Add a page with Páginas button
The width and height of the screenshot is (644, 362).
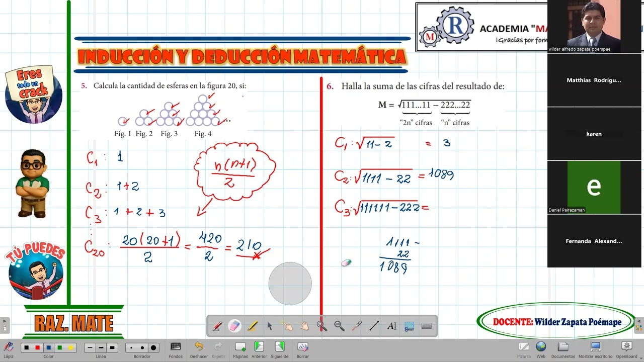pyautogui.click(x=240, y=349)
